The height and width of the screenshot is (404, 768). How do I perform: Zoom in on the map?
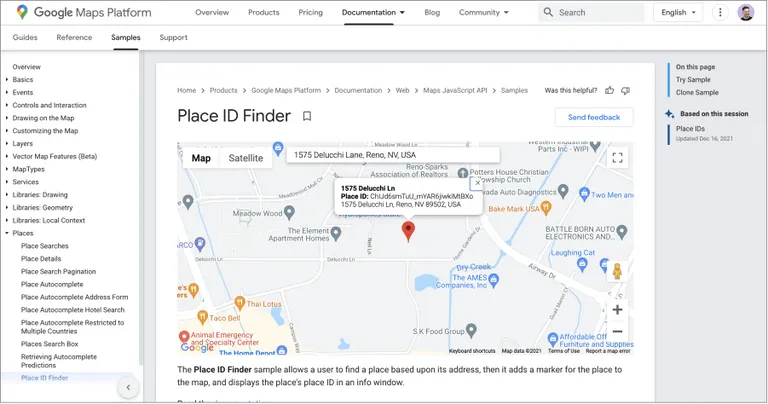(617, 309)
